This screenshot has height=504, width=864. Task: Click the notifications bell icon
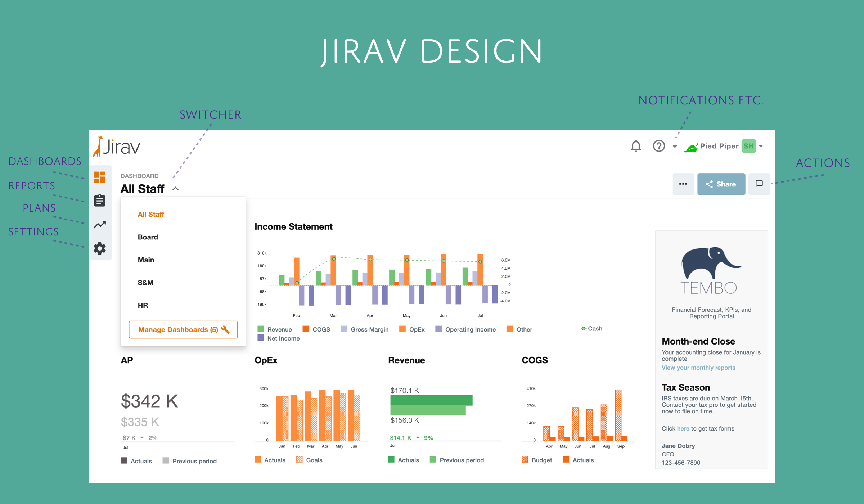636,146
